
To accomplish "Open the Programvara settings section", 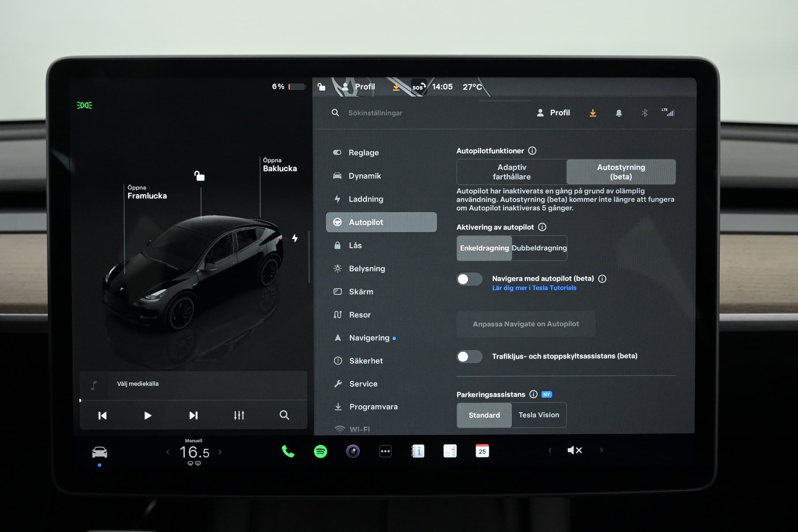I will (x=381, y=407).
